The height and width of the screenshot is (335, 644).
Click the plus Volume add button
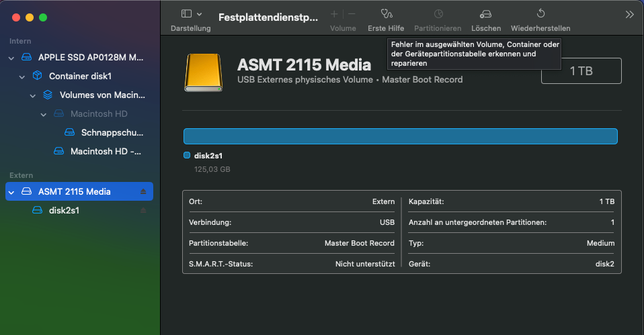(334, 13)
